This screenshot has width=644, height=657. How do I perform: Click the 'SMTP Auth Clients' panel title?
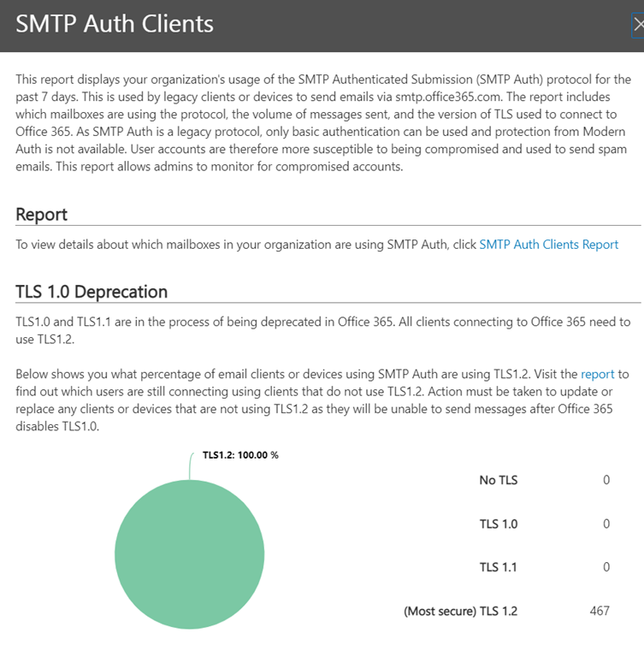pyautogui.click(x=115, y=24)
